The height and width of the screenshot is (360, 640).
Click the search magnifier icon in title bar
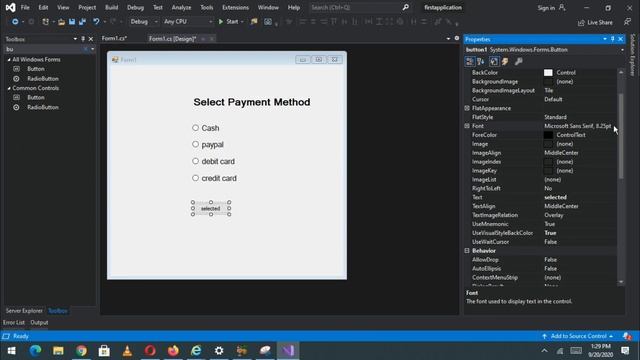(x=405, y=7)
